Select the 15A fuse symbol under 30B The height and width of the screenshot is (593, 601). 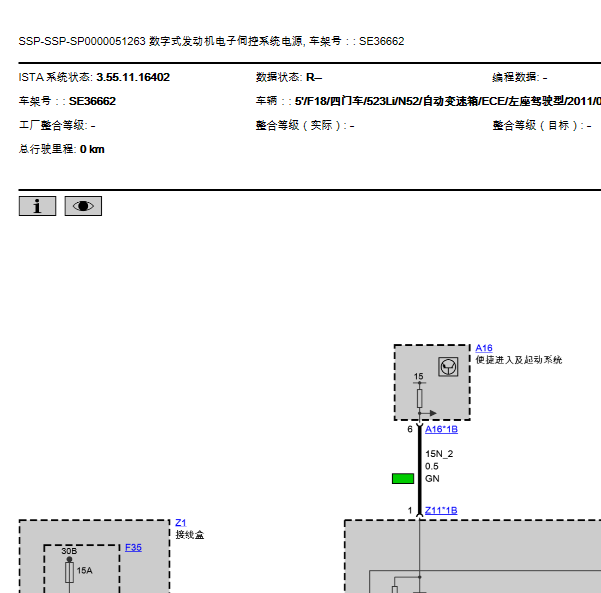click(x=69, y=572)
